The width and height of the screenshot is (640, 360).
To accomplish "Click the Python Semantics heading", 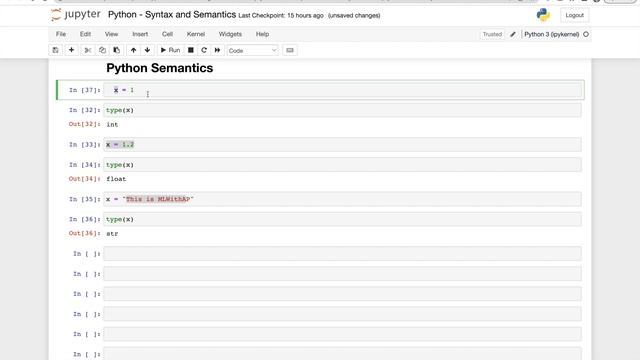I will point(160,68).
